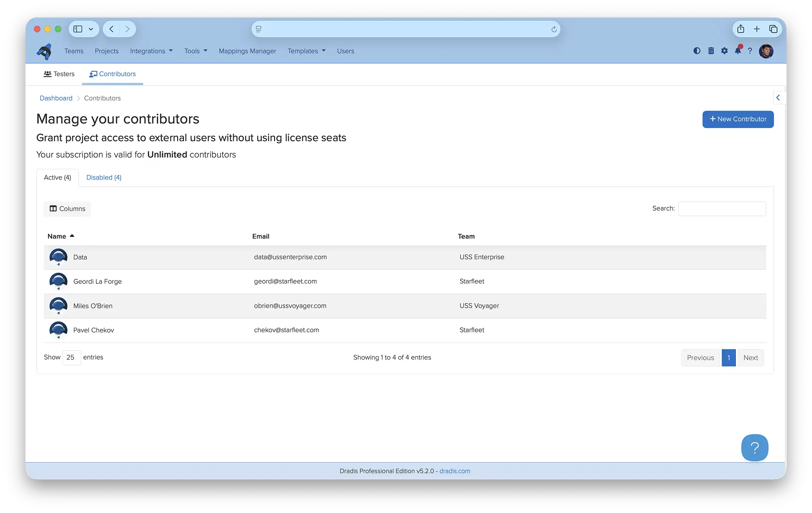Toggle dark mode contrast icon

697,51
